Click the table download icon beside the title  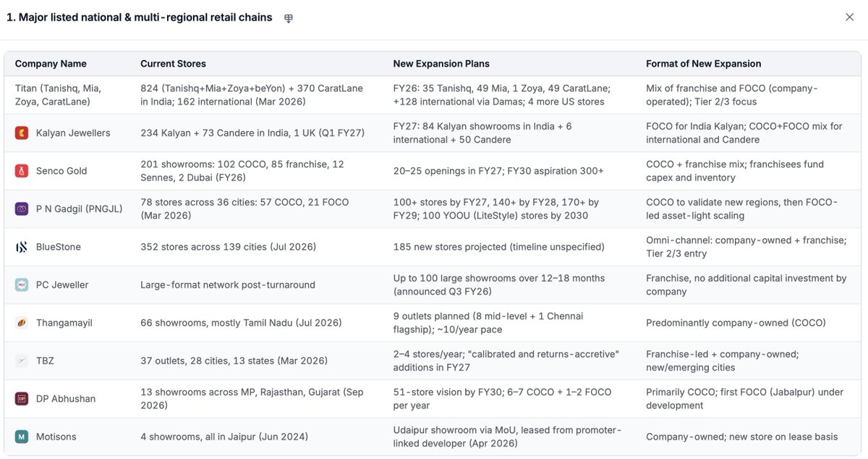pos(289,18)
